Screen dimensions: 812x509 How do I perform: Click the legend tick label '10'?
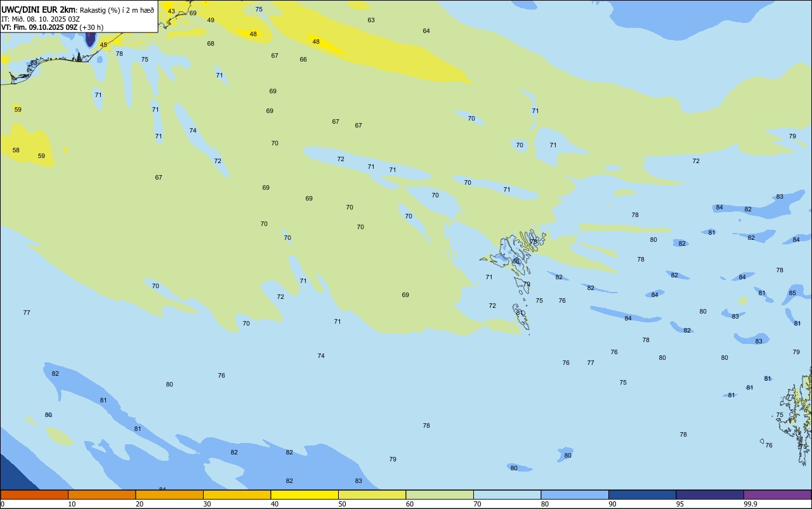click(x=72, y=504)
